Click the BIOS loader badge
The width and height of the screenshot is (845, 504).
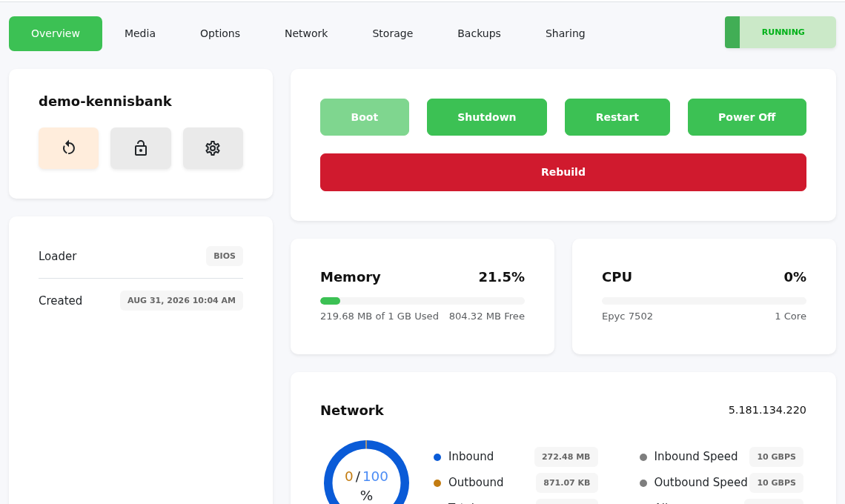(224, 256)
